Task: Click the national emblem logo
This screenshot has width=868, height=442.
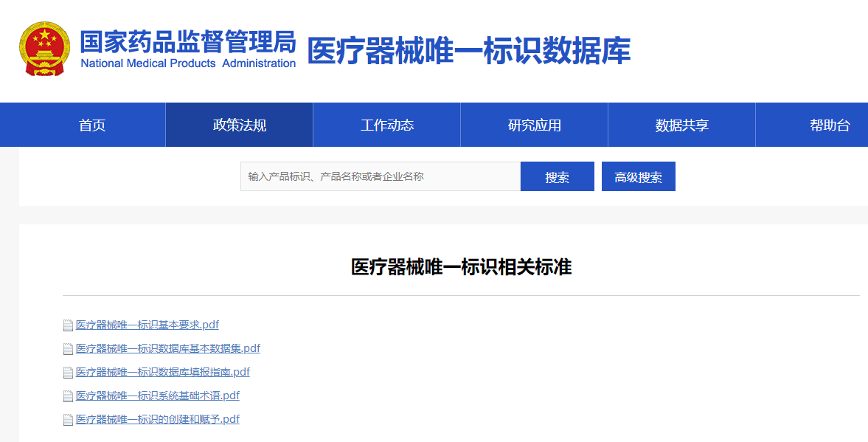Action: pyautogui.click(x=44, y=49)
